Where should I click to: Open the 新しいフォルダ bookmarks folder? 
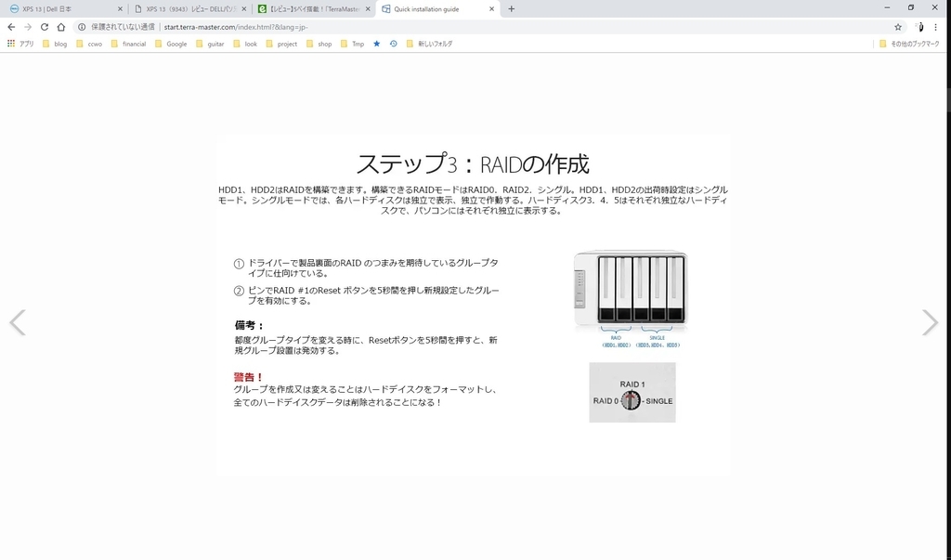click(429, 44)
